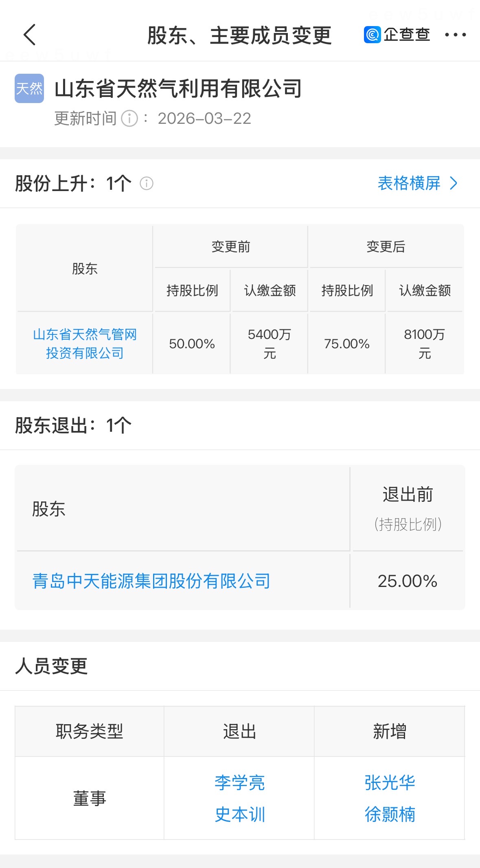Open new director 张光华 profile

tap(390, 782)
